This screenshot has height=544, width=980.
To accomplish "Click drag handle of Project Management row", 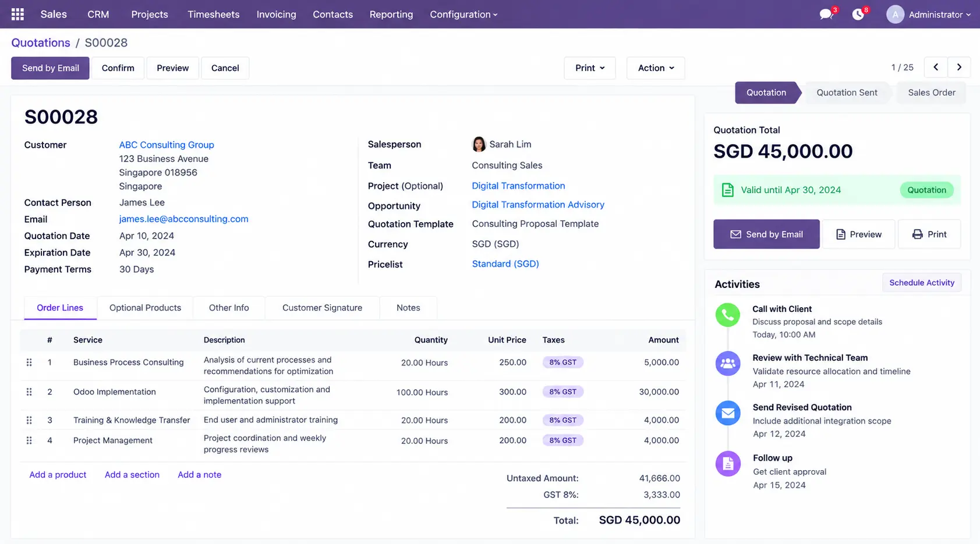I will pyautogui.click(x=29, y=440).
